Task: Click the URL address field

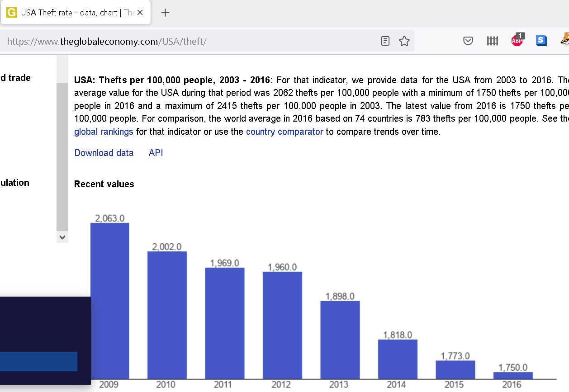Action: [x=190, y=42]
